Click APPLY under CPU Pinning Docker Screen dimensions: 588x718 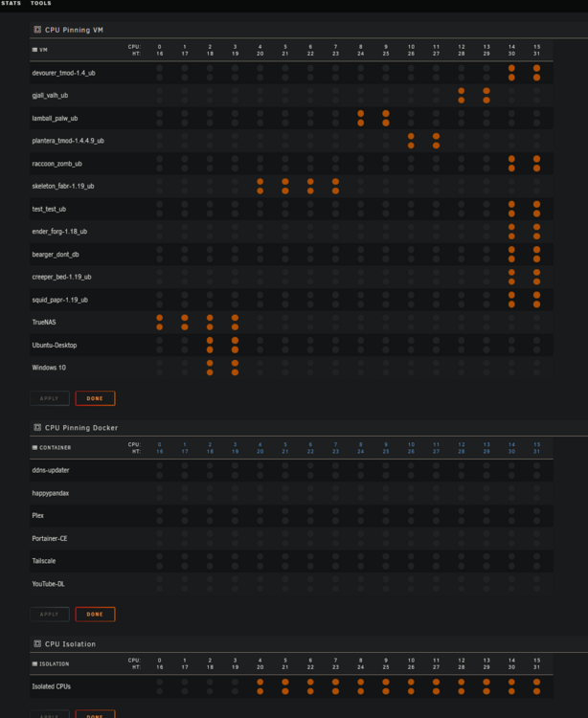(50, 614)
